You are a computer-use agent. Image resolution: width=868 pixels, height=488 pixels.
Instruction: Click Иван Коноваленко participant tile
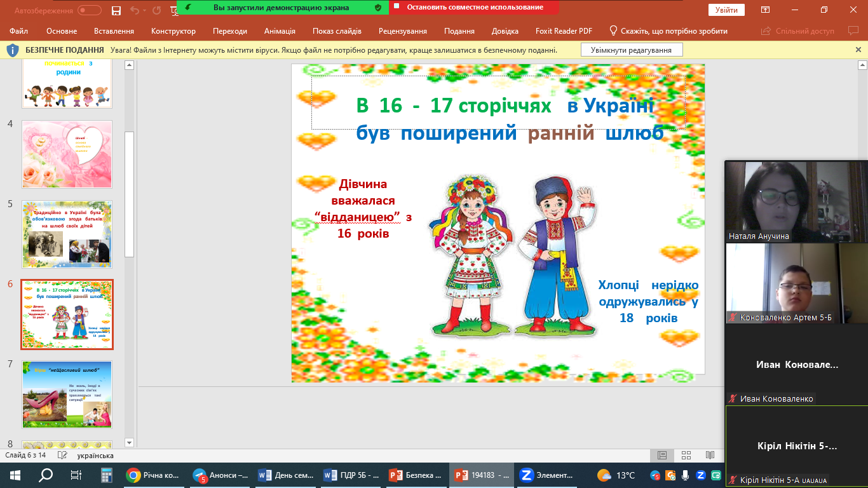click(x=797, y=365)
